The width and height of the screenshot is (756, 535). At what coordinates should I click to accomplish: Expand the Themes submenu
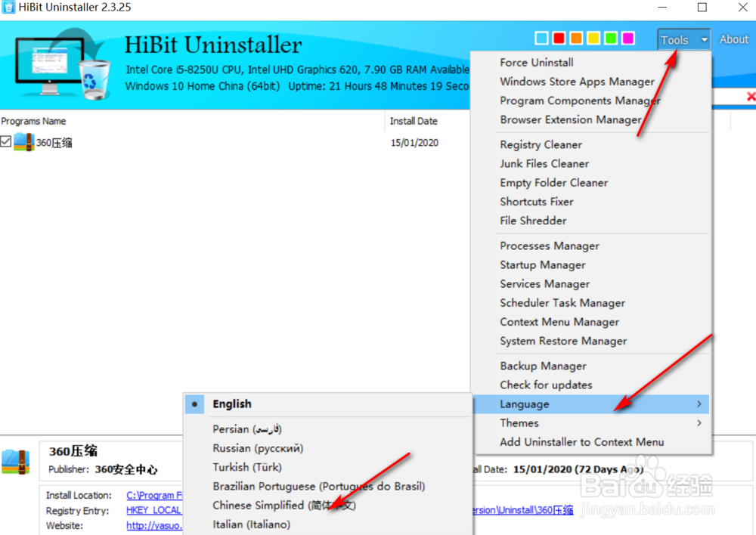pyautogui.click(x=590, y=422)
